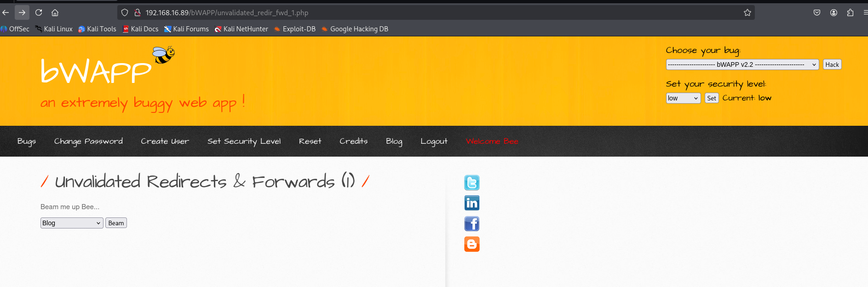
Task: Open the extensions puzzle icon
Action: [x=850, y=12]
